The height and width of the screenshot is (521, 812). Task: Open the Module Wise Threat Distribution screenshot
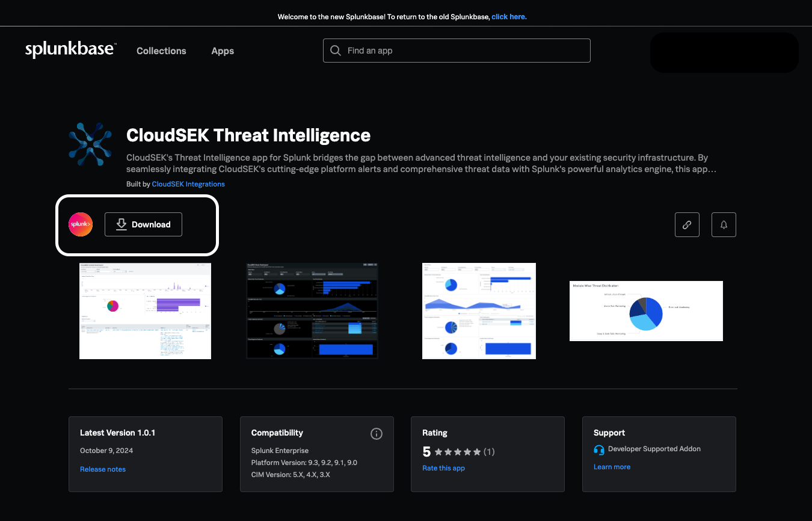[x=646, y=311]
